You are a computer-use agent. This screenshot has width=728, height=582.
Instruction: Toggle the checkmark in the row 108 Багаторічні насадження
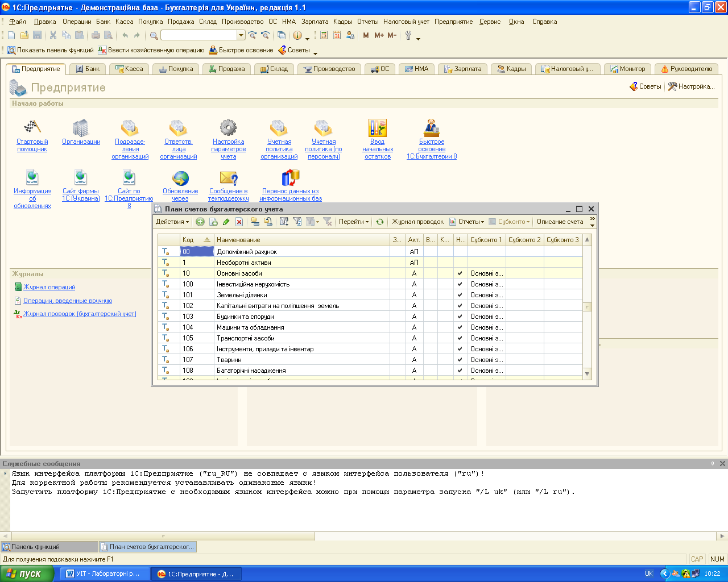(460, 371)
